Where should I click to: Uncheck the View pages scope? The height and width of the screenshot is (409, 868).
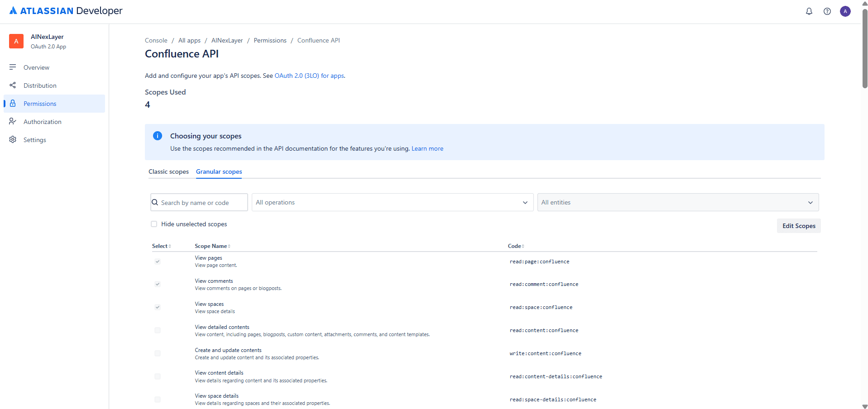pos(157,261)
